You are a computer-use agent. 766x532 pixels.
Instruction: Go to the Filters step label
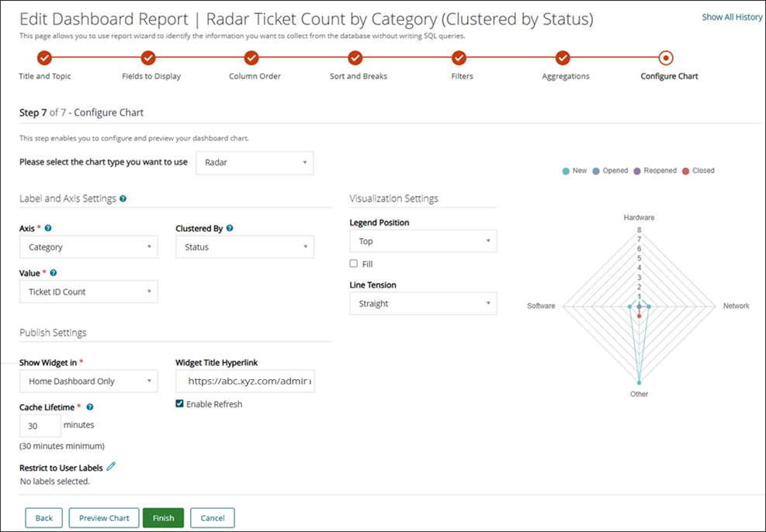[x=462, y=76]
